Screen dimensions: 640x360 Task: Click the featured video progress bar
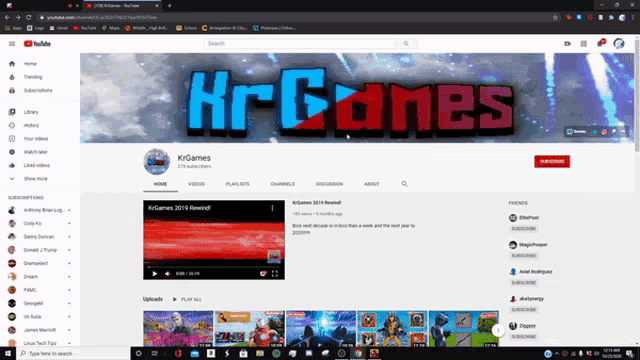[x=214, y=267]
